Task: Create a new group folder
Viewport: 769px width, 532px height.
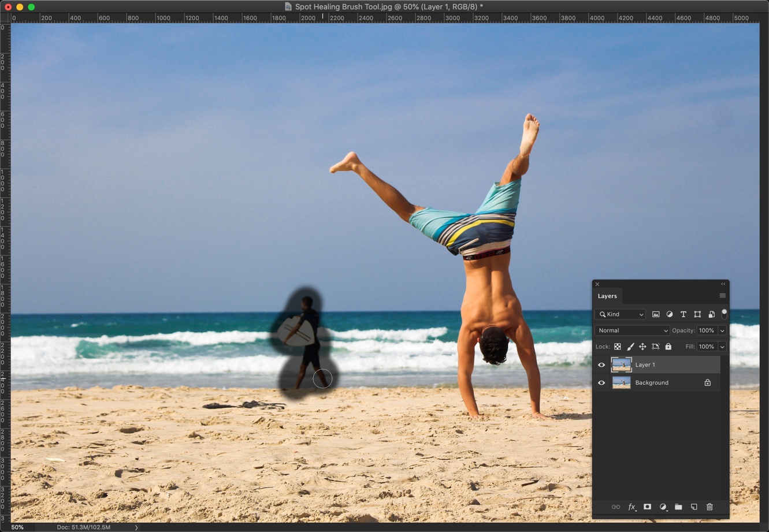Action: click(678, 507)
